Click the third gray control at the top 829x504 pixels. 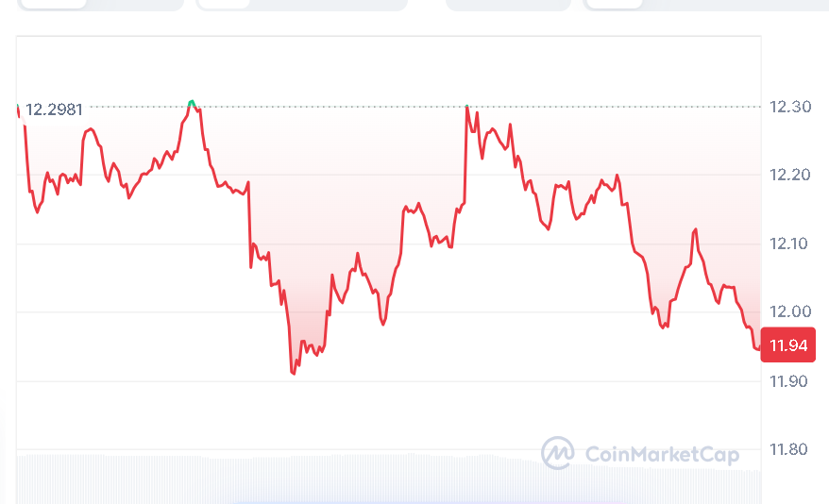(508, 4)
